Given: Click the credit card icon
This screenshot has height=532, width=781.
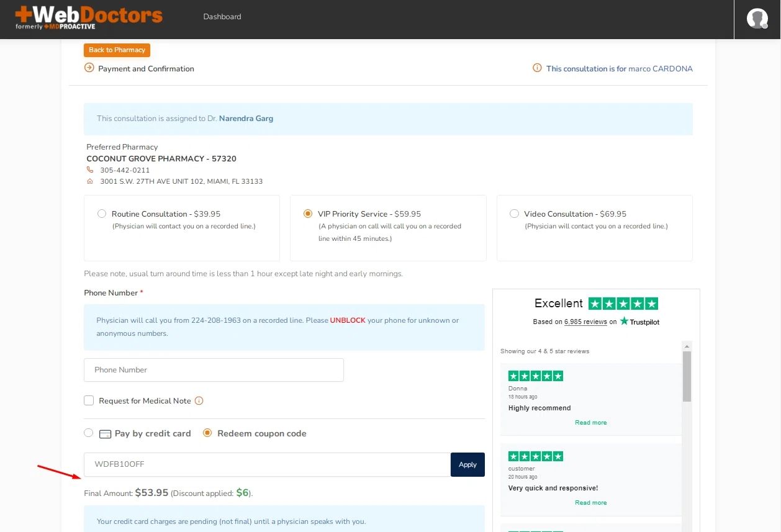Looking at the screenshot, I should tap(105, 434).
